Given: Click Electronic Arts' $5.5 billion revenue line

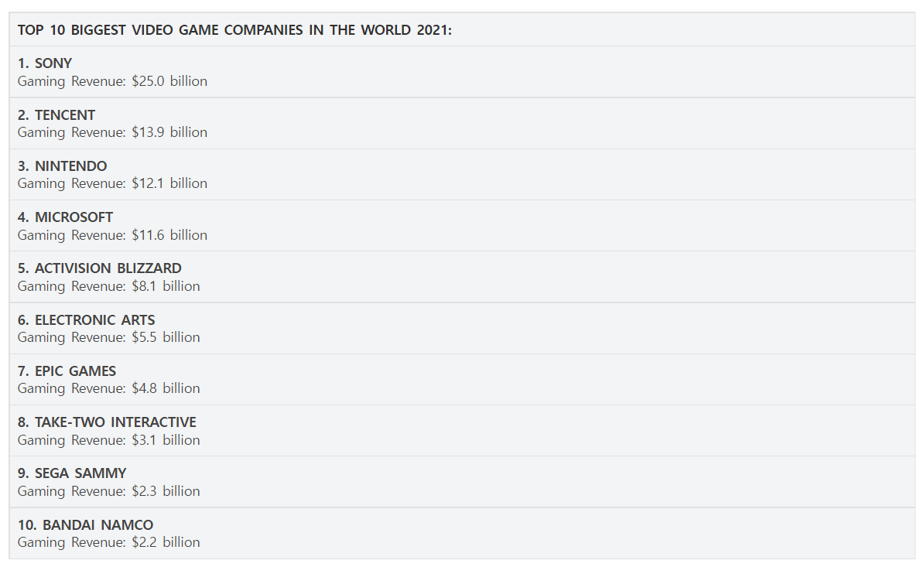Looking at the screenshot, I should [109, 337].
